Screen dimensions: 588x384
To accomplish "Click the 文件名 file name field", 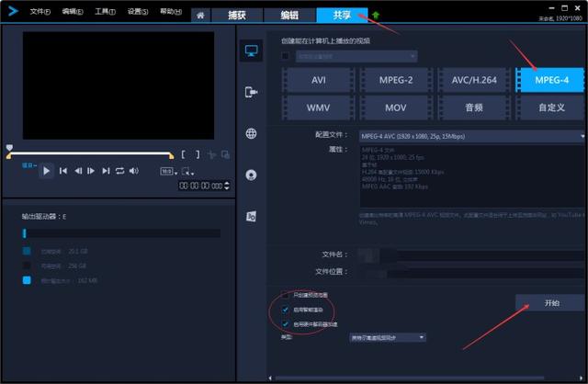I will [x=471, y=255].
